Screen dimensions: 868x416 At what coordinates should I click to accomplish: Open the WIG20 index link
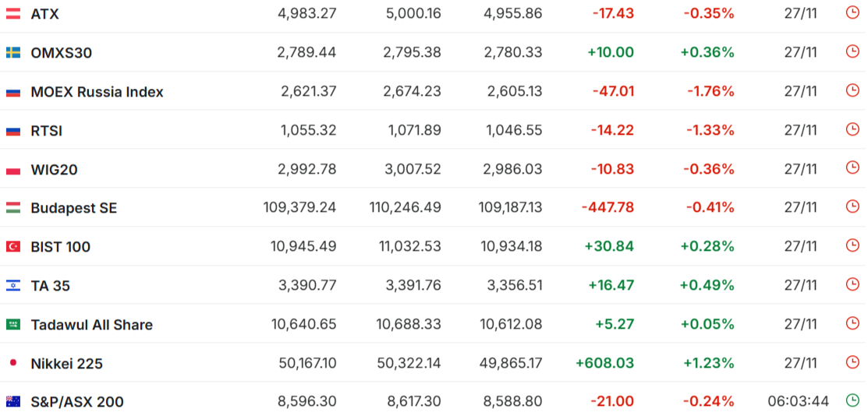tap(54, 170)
